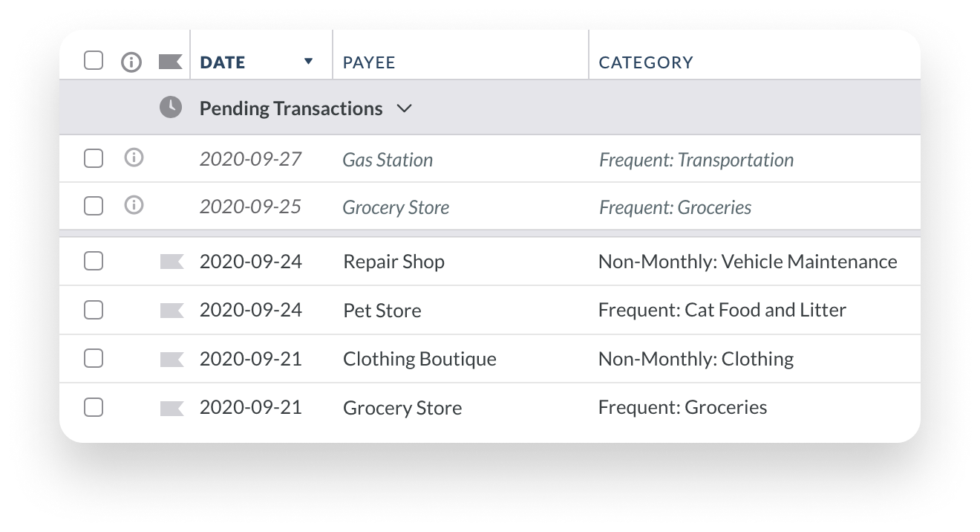Click the clock icon beside Pending Transactions
Viewport: 980px width, 532px height.
[x=171, y=108]
